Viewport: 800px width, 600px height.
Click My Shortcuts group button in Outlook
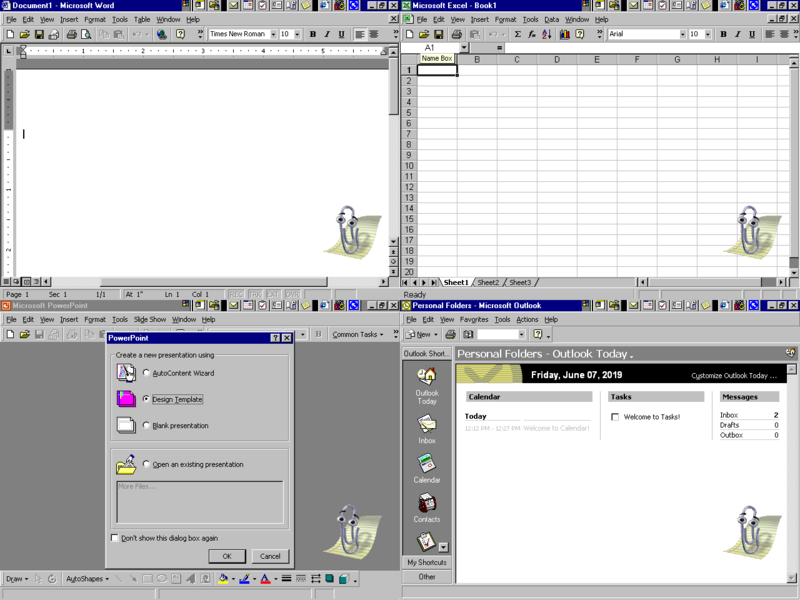pos(427,562)
